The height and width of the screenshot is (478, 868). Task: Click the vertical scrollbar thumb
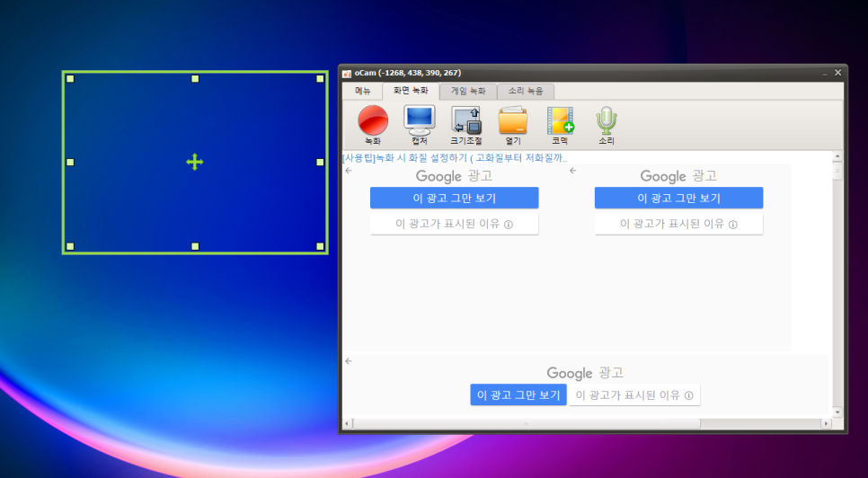837,172
